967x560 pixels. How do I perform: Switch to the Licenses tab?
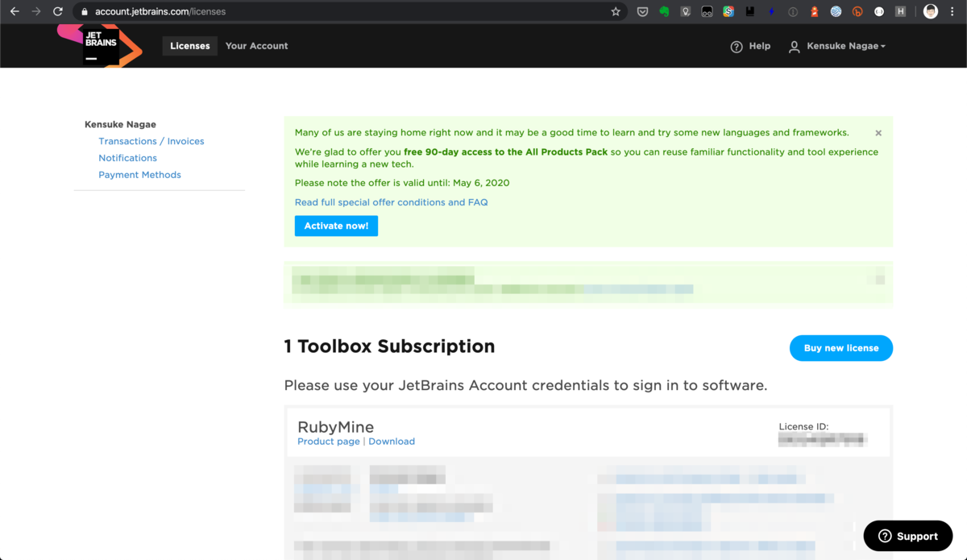pos(190,46)
